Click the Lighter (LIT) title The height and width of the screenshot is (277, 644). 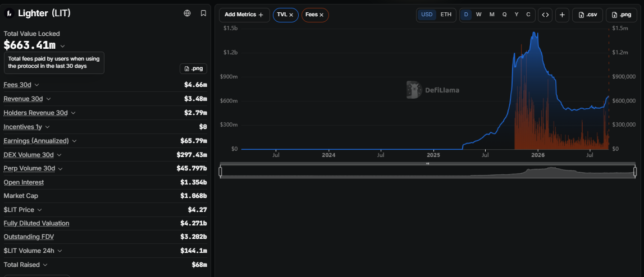[44, 13]
